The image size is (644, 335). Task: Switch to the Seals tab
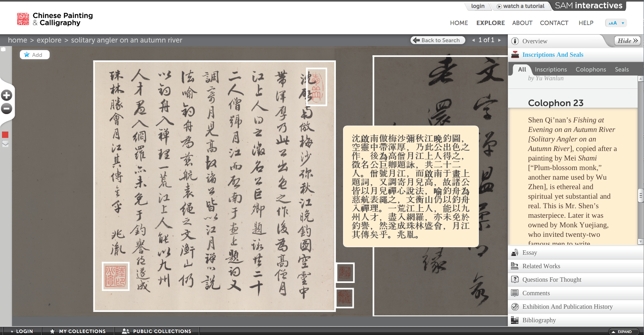click(621, 70)
